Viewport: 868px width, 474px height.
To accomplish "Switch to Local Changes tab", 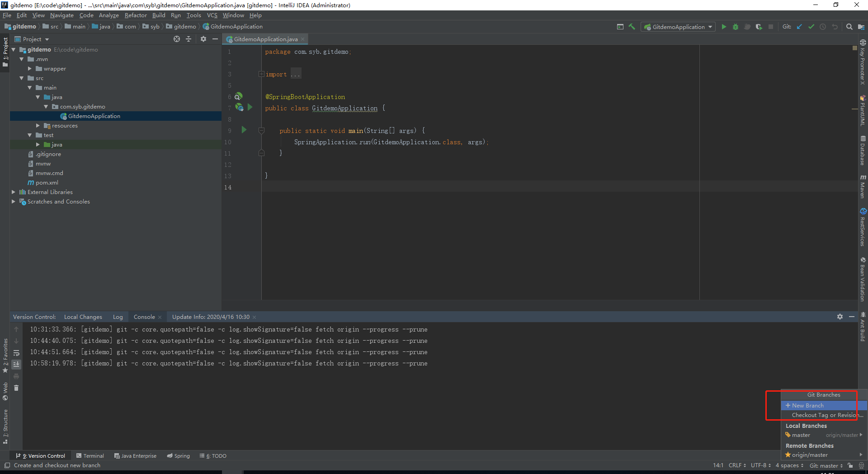I will click(x=83, y=317).
